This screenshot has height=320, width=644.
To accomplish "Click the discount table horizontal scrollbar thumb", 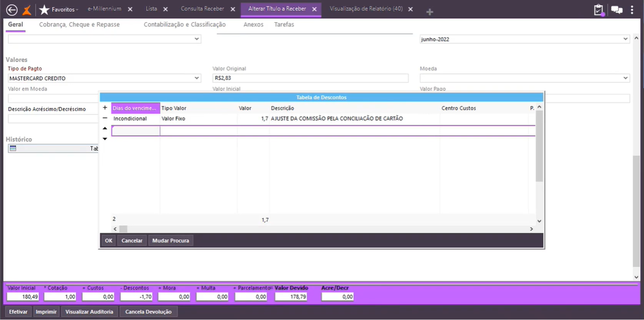I will point(123,229).
